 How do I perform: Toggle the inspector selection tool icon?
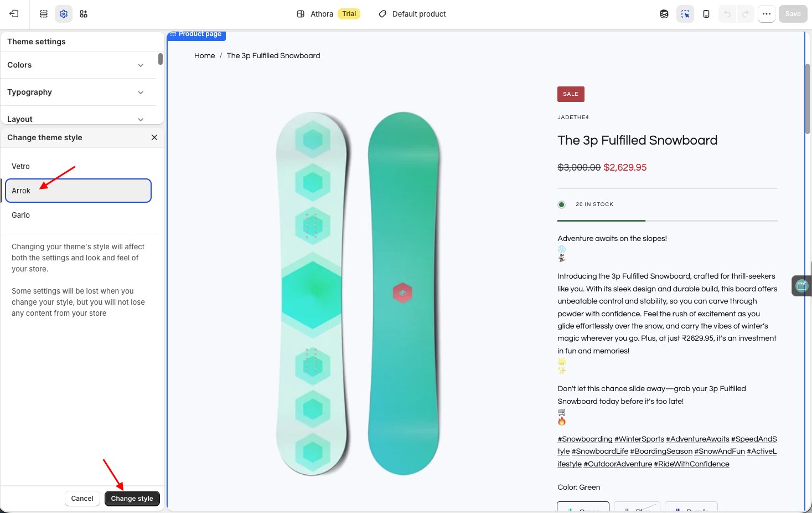(685, 14)
